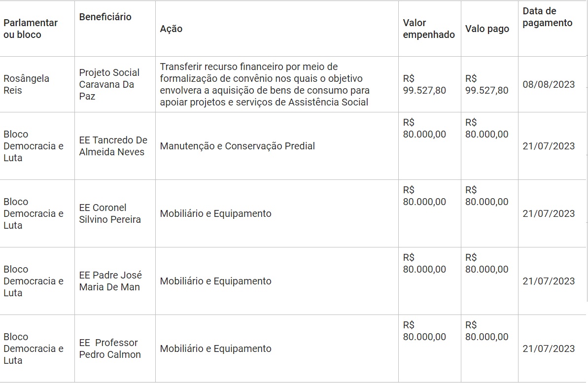Image resolution: width=588 pixels, height=384 pixels.
Task: Click the 'Parlamentar ou bloco' column header
Action: pos(31,29)
